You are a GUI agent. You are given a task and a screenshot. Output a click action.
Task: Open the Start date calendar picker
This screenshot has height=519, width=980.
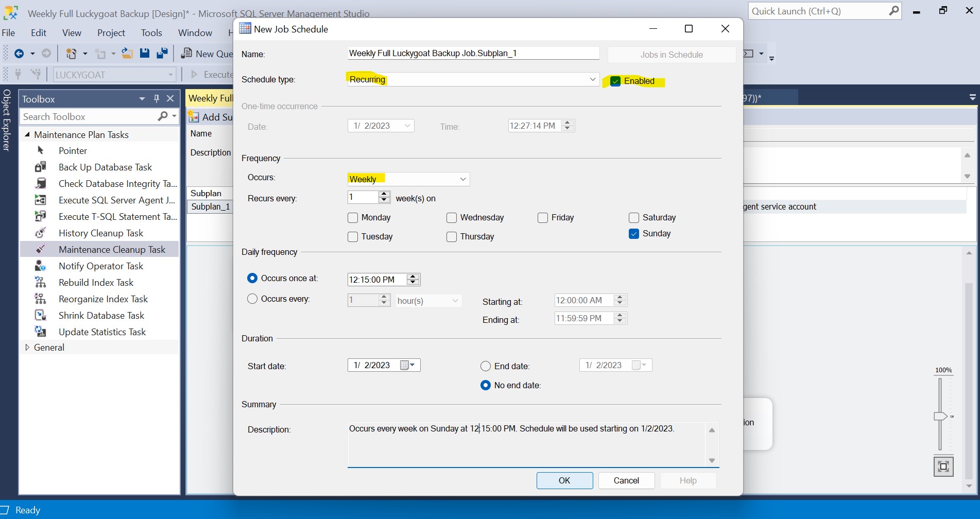click(x=407, y=366)
